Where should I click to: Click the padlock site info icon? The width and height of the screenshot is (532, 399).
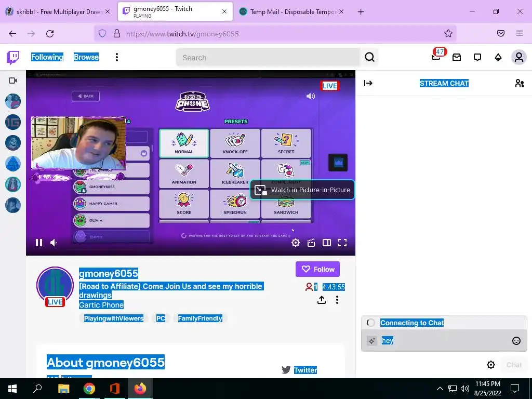(117, 33)
